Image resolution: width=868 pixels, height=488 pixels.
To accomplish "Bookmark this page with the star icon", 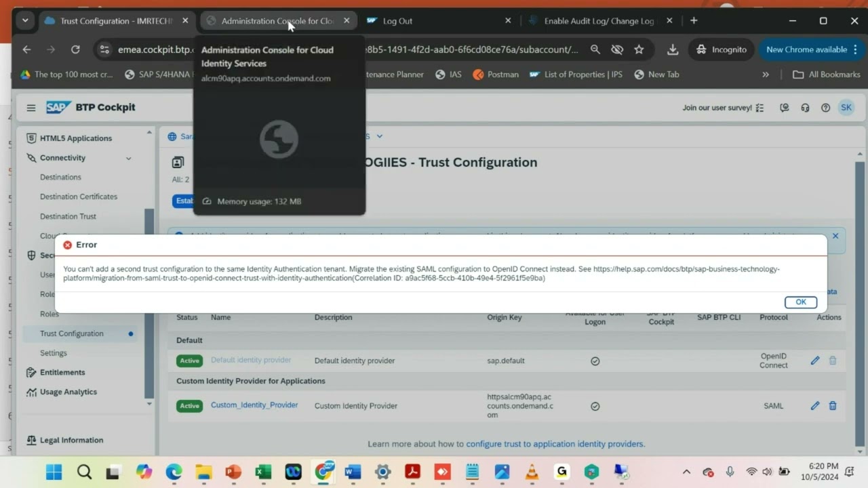I will point(638,49).
